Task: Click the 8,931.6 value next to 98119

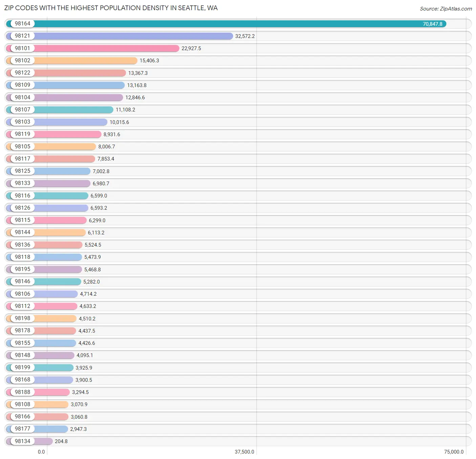Action: pos(112,134)
